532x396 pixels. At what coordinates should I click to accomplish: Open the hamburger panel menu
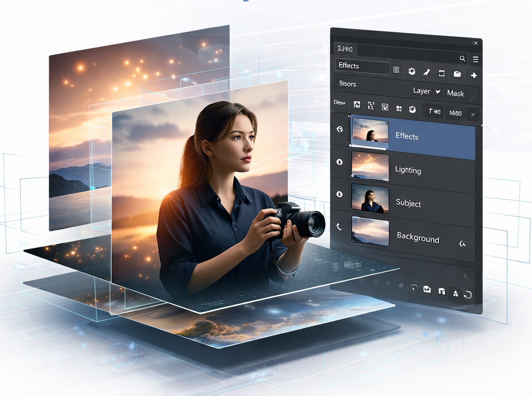(x=475, y=59)
